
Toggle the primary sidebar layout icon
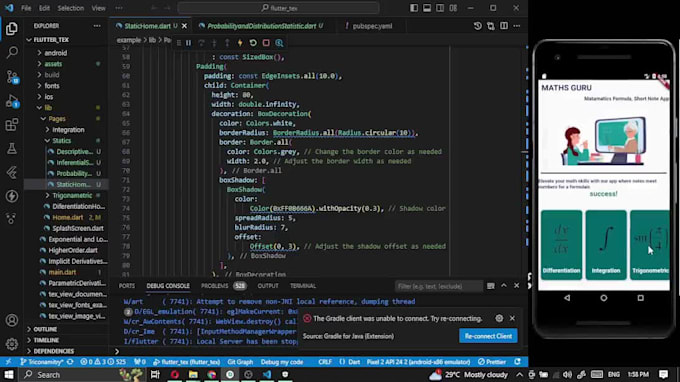pos(414,8)
